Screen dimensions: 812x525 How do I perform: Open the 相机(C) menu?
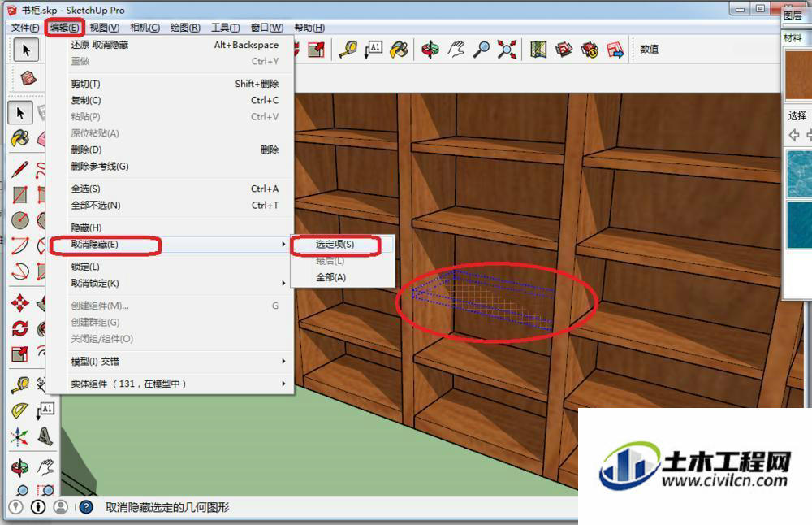coord(145,28)
